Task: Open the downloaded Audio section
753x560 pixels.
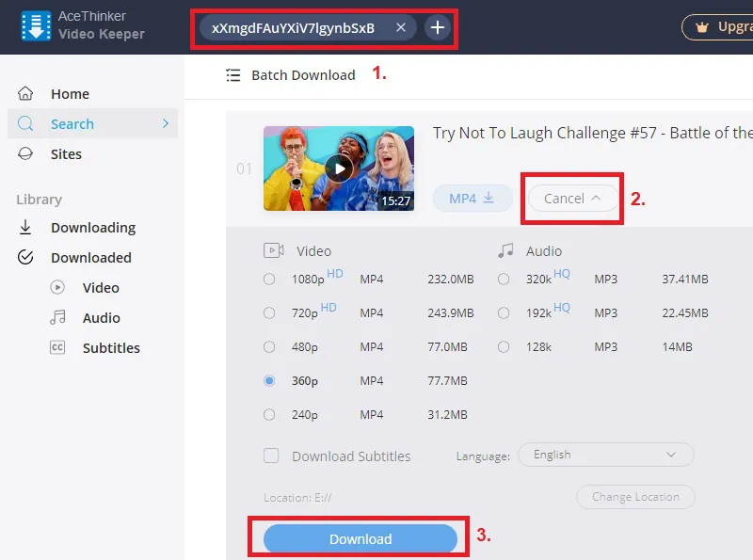Action: tap(99, 317)
